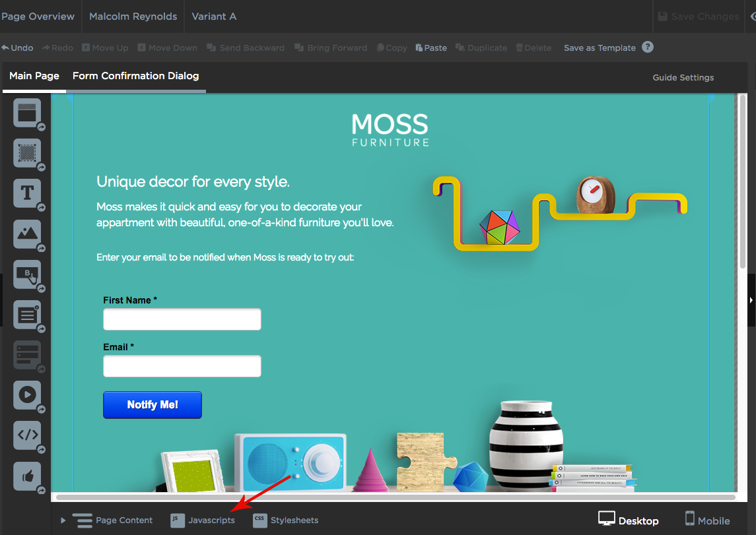Image resolution: width=756 pixels, height=535 pixels.
Task: Open Page Content panel
Action: click(113, 520)
